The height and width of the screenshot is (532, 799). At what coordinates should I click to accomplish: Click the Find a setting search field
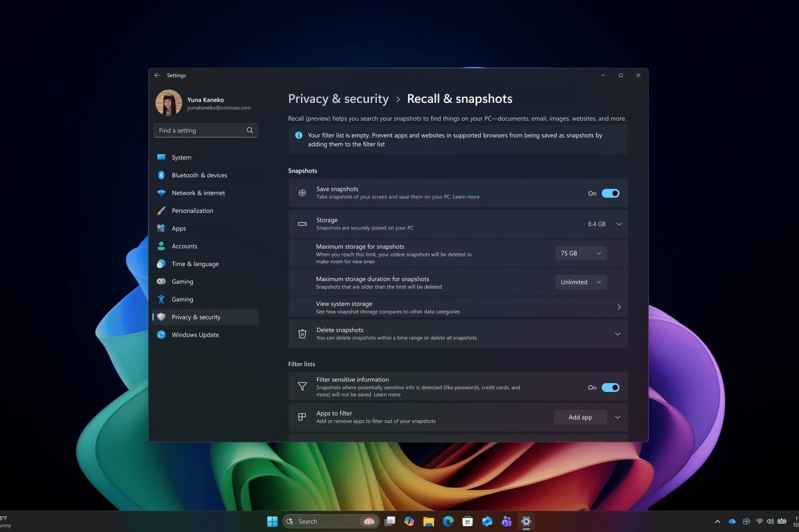click(x=199, y=131)
